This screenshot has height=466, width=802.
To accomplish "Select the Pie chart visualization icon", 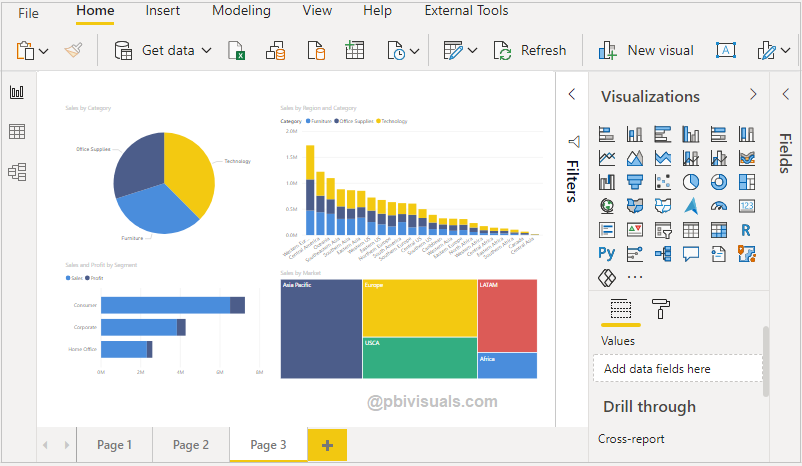I will pos(690,182).
